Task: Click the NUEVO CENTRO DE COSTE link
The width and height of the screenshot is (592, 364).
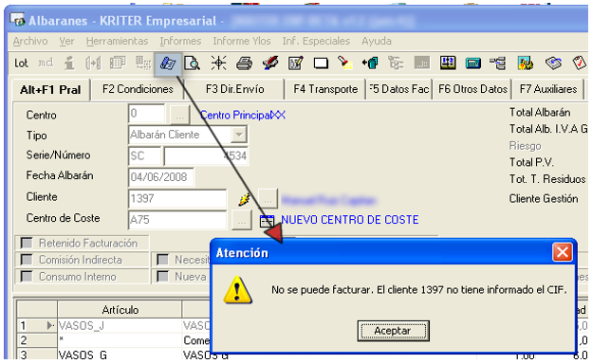Action: coord(350,220)
